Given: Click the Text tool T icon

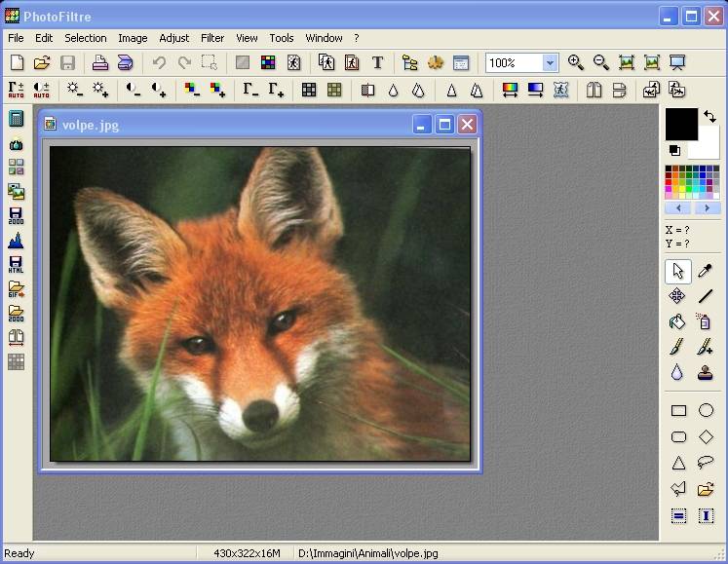Looking at the screenshot, I should (377, 63).
